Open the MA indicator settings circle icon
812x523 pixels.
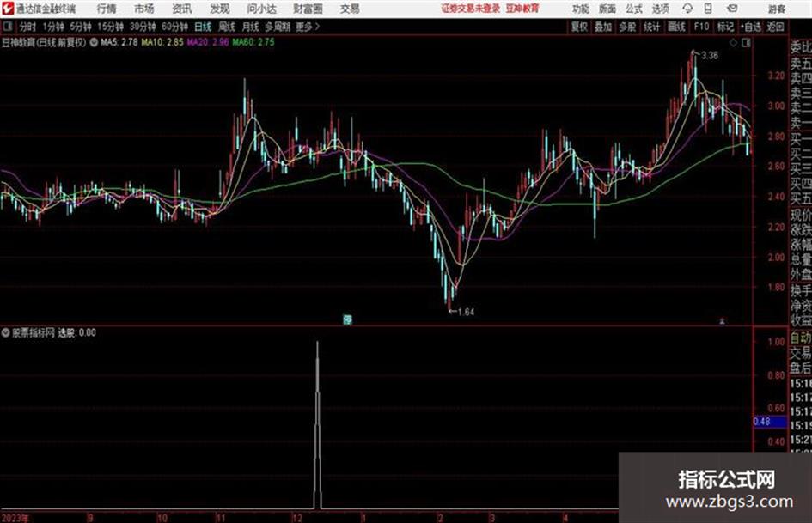coord(94,42)
